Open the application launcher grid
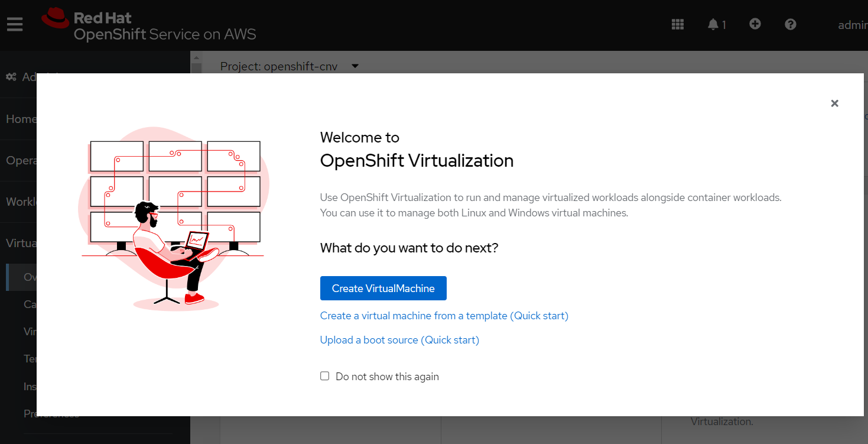 click(x=677, y=24)
